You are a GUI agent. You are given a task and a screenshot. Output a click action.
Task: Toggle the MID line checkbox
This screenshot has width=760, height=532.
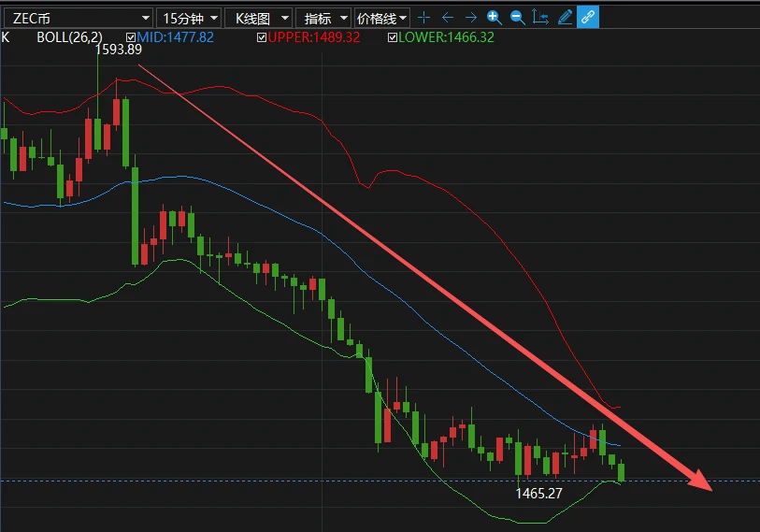(131, 37)
